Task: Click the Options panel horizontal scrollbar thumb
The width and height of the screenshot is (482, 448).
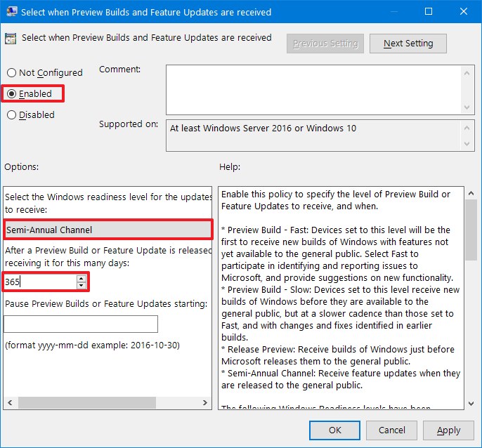Action: 87,402
